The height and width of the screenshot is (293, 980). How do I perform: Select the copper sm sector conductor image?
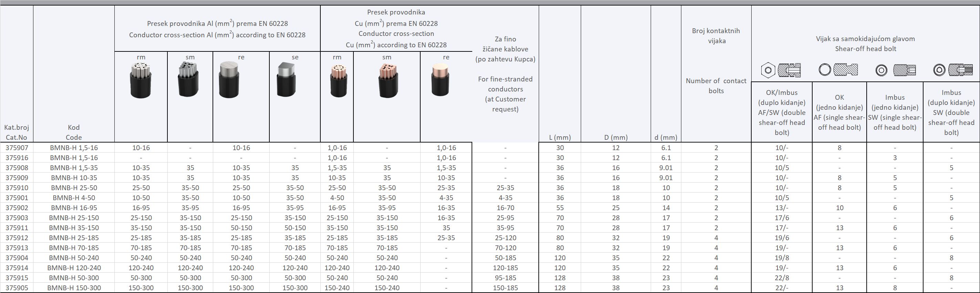pyautogui.click(x=388, y=81)
